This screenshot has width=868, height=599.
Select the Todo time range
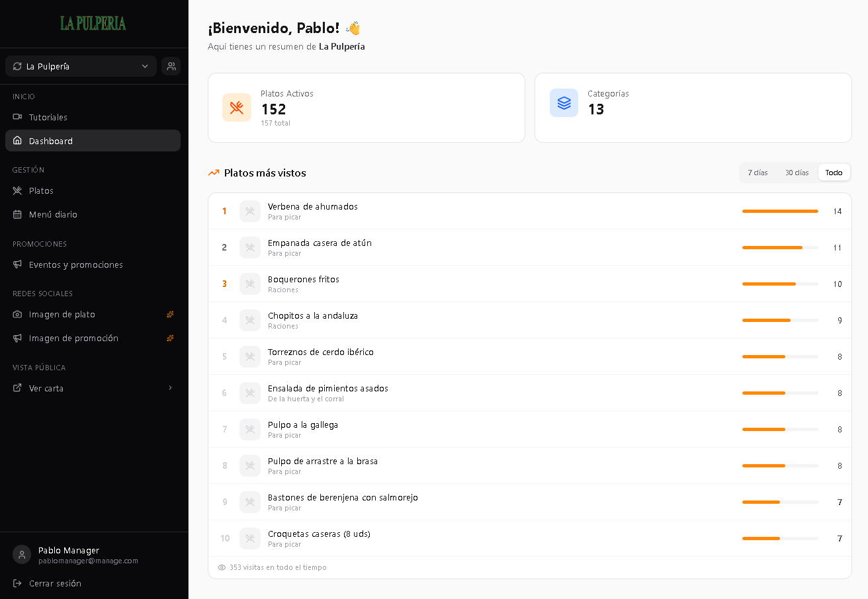click(x=834, y=173)
